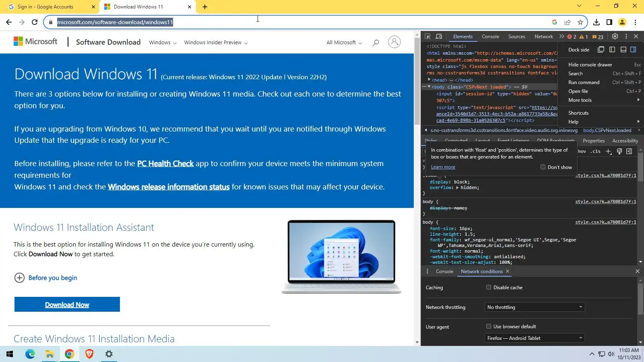Open the Windows Start menu
Image resolution: width=644 pixels, height=362 pixels.
coord(10,354)
